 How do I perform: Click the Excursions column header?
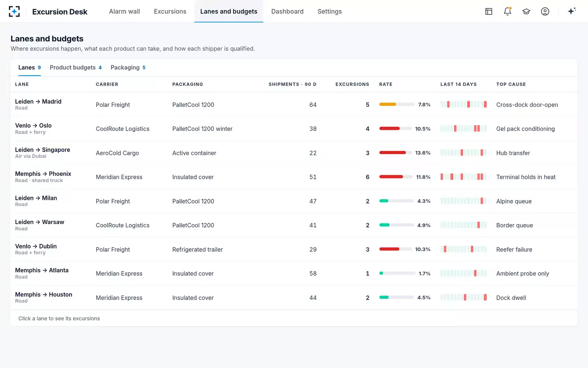(352, 84)
